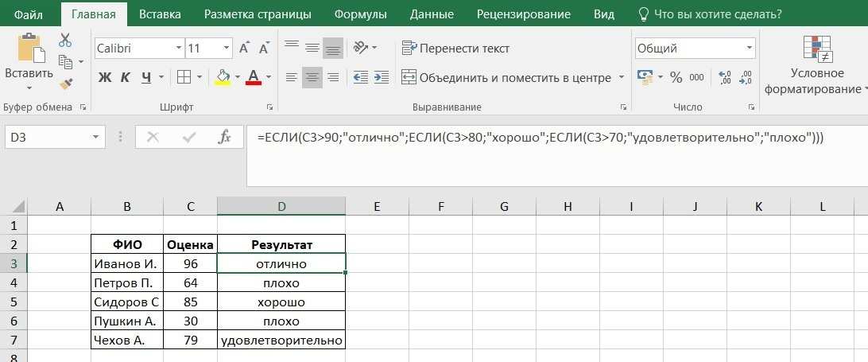Switch to Рецензирование tab
This screenshot has height=362, width=868.
coord(524,14)
